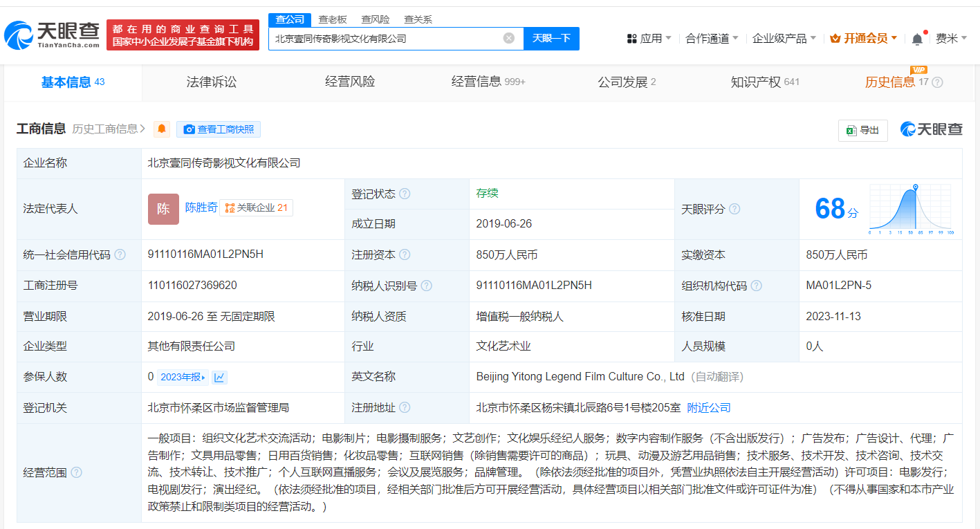Clear the search box with the X icon

[x=510, y=38]
